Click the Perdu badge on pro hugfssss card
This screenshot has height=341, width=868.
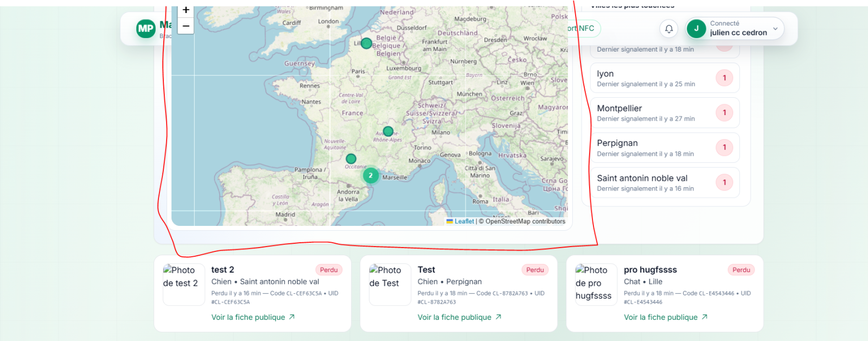pos(741,270)
